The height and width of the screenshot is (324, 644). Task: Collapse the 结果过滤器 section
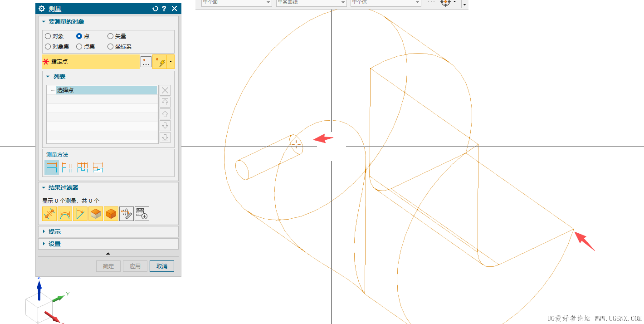pyautogui.click(x=44, y=188)
